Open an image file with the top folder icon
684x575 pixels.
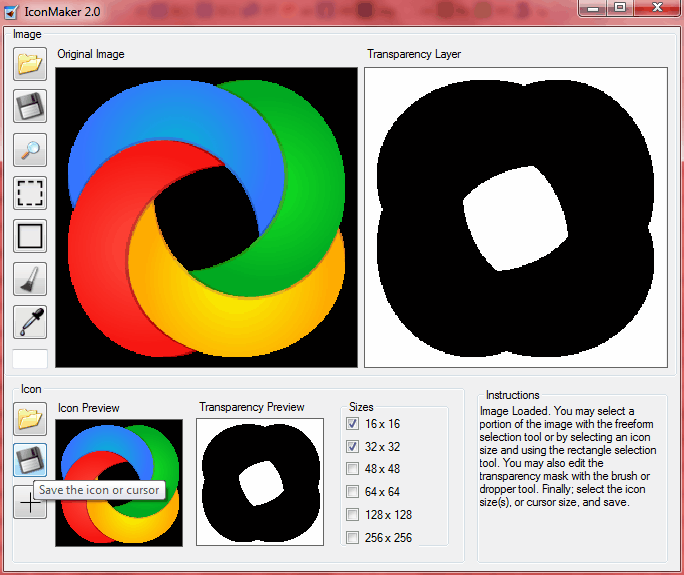click(x=30, y=64)
